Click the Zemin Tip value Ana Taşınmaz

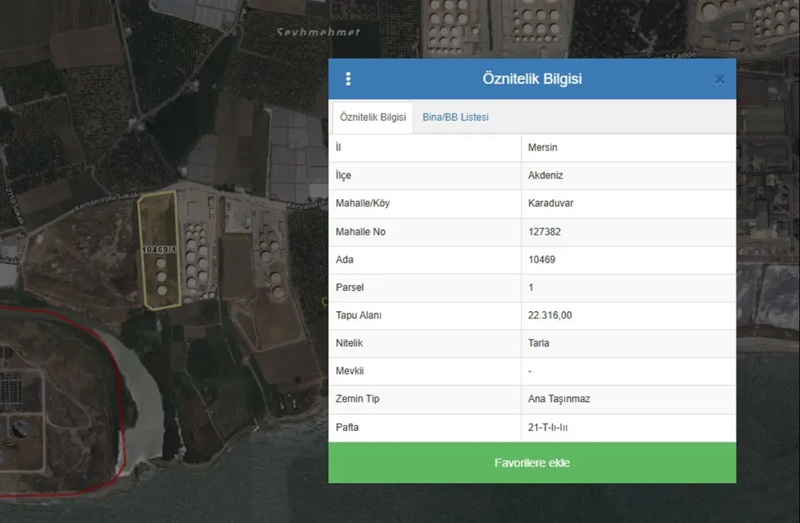[559, 399]
